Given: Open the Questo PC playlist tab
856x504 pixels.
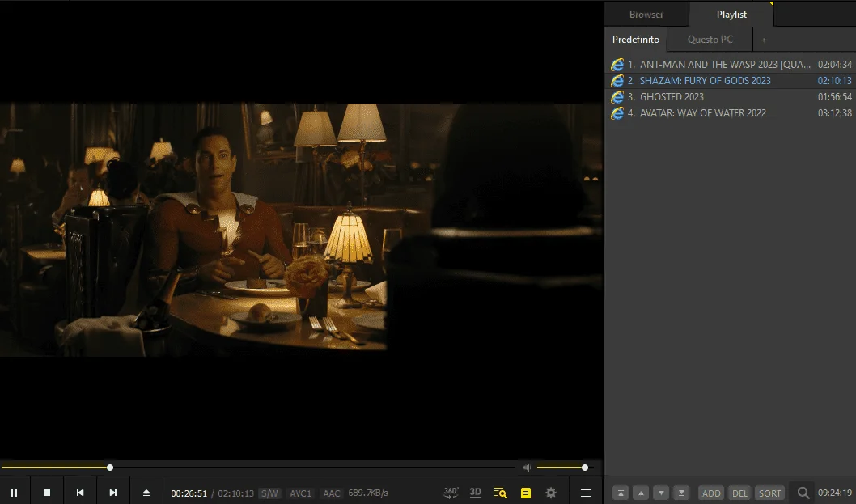Looking at the screenshot, I should [x=710, y=40].
